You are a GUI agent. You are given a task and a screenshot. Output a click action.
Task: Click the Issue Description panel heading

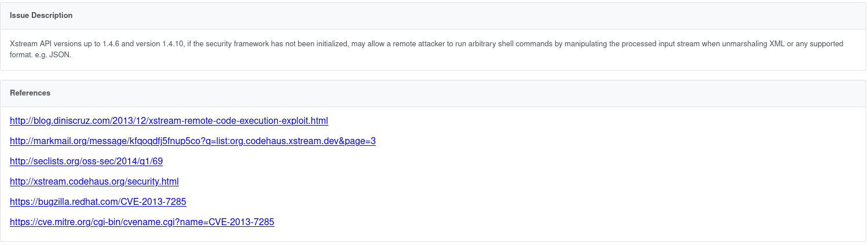click(x=41, y=16)
